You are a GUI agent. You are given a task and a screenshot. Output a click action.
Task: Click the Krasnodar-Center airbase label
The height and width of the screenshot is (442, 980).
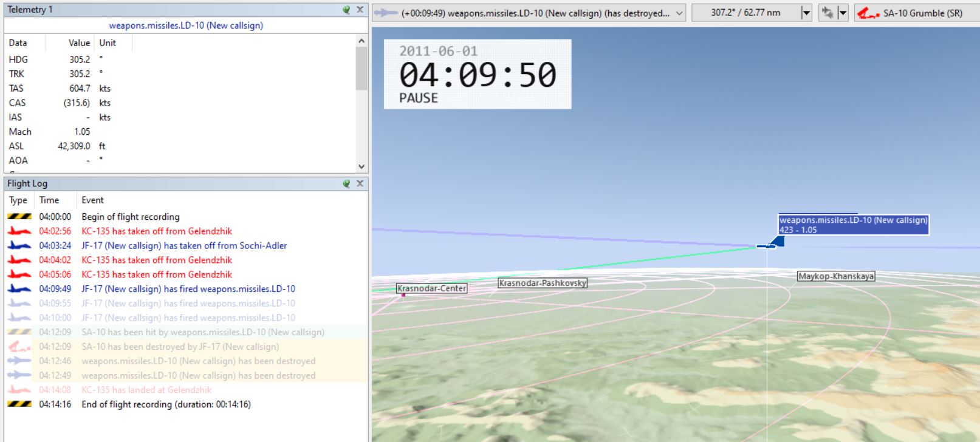(432, 288)
